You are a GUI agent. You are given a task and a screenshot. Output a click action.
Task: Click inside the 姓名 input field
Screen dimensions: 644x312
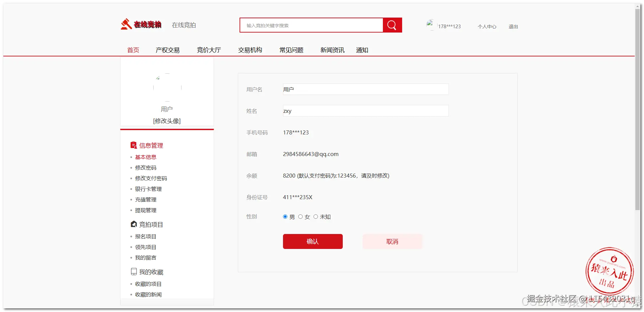[365, 111]
